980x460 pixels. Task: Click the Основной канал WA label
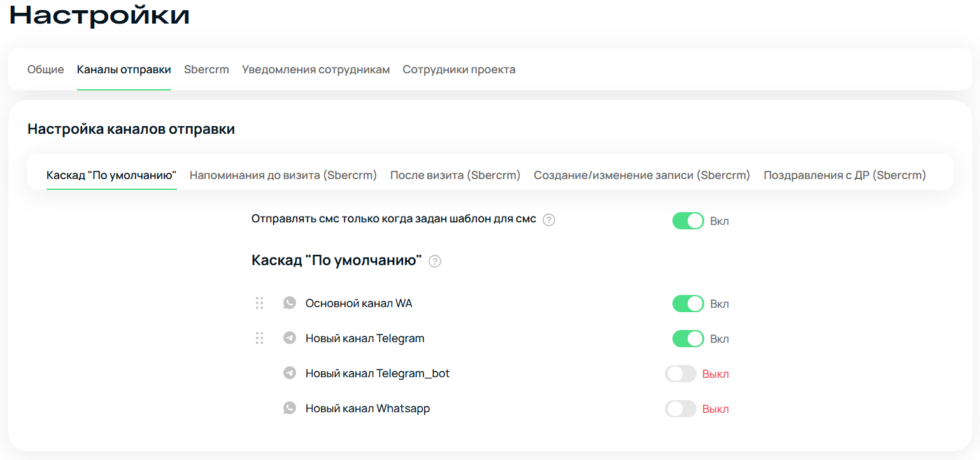tap(359, 303)
